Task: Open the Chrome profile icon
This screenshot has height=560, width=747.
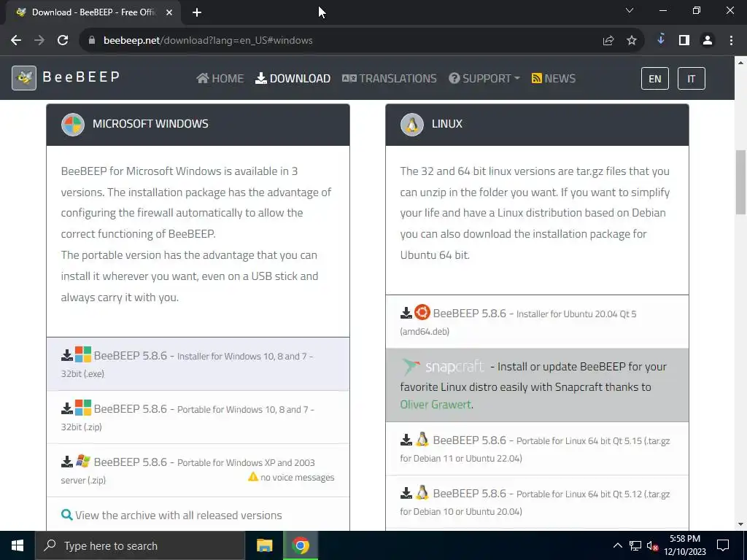Action: click(x=708, y=41)
